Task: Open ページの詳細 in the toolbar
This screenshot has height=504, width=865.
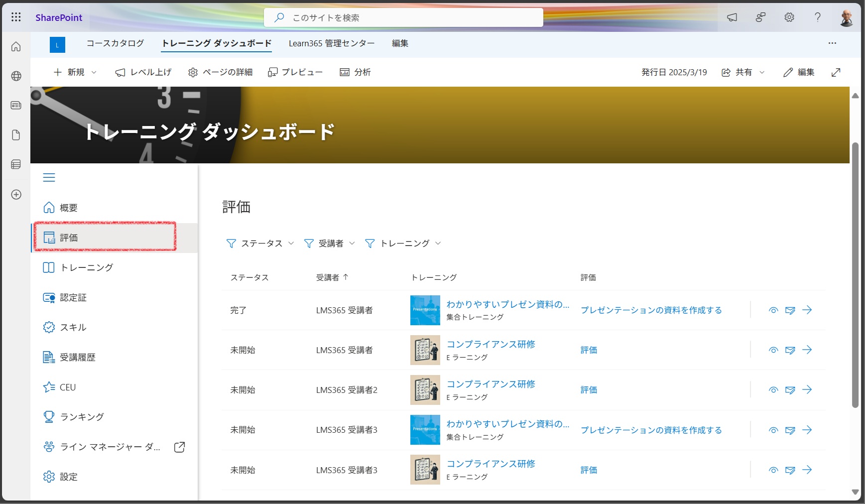Action: coord(221,72)
